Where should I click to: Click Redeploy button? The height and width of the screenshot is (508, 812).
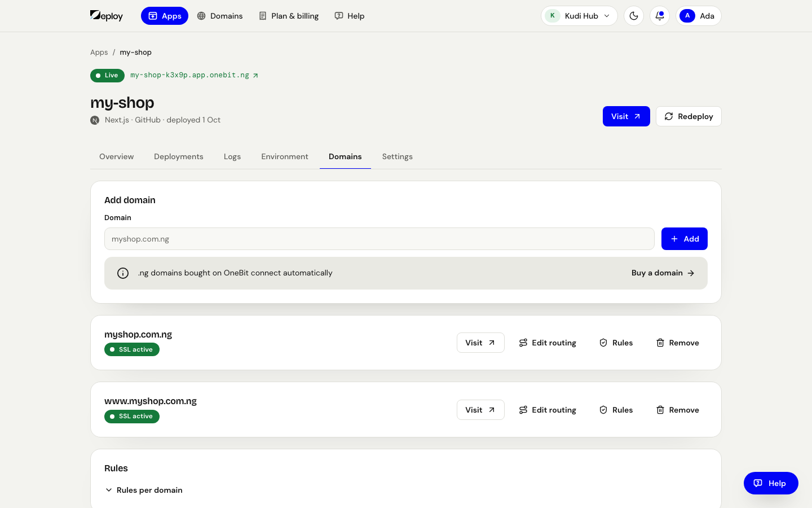click(689, 116)
